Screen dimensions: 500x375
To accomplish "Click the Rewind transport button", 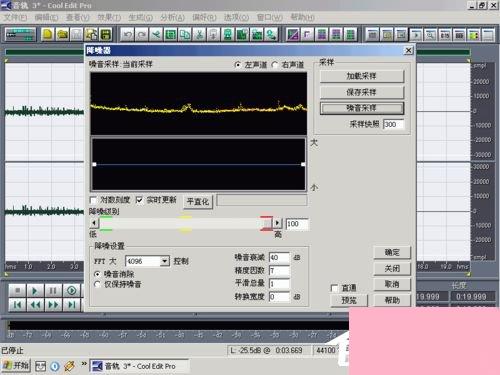I will coord(35,305).
